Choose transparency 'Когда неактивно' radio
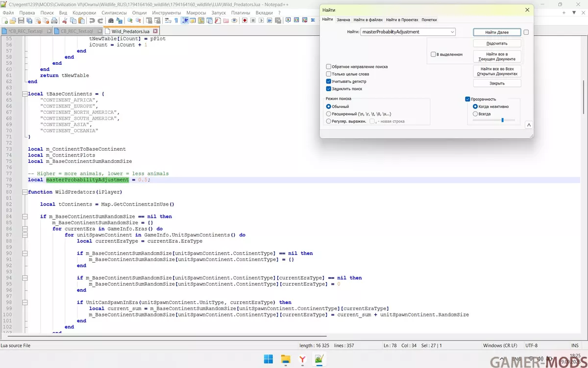 click(475, 106)
